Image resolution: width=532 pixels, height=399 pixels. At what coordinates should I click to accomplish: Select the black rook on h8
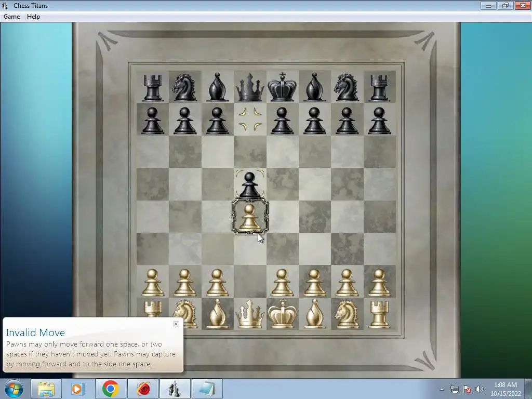tap(379, 88)
